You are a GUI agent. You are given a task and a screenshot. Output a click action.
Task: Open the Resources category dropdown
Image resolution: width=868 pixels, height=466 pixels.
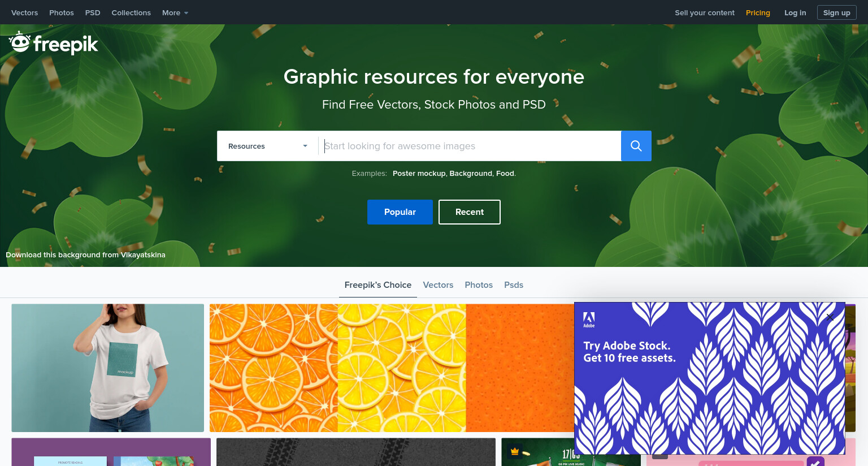268,146
